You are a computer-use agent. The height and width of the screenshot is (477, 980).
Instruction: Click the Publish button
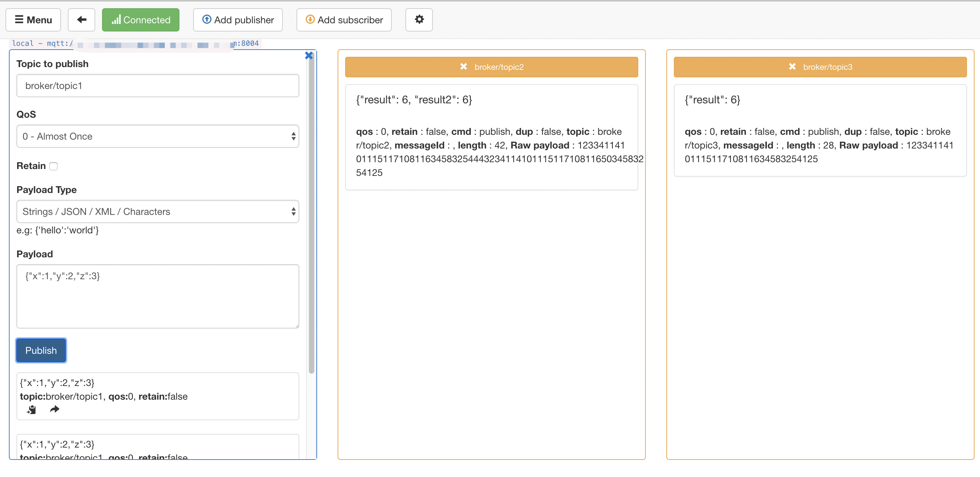[x=41, y=350]
